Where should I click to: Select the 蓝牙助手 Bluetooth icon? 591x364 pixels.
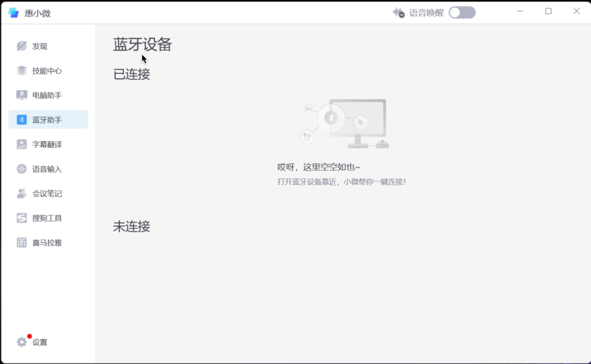click(x=22, y=120)
